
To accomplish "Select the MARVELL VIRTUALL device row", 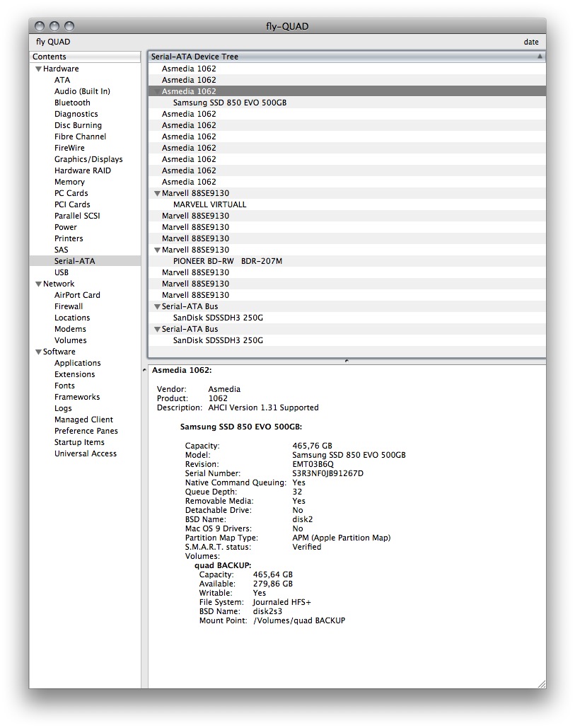I will point(347,204).
